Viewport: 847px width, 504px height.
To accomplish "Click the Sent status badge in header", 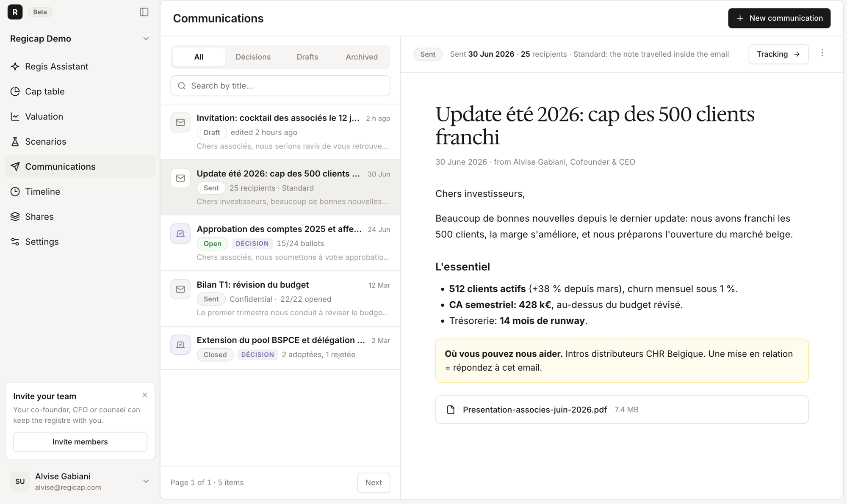I will pyautogui.click(x=428, y=54).
